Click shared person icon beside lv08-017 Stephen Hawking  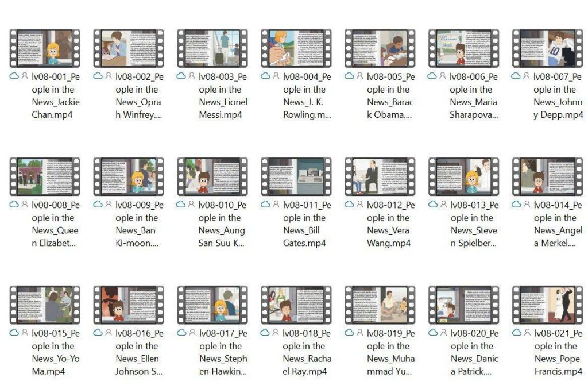pyautogui.click(x=192, y=333)
